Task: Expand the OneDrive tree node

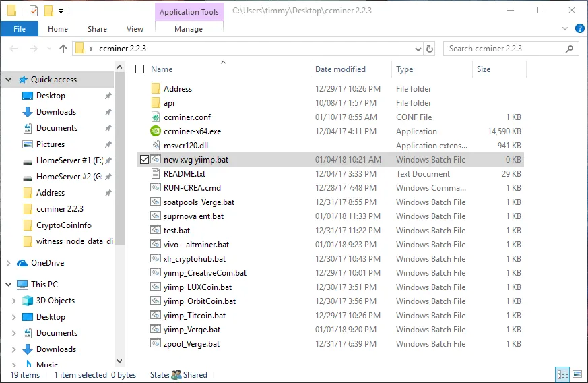Action: 8,263
